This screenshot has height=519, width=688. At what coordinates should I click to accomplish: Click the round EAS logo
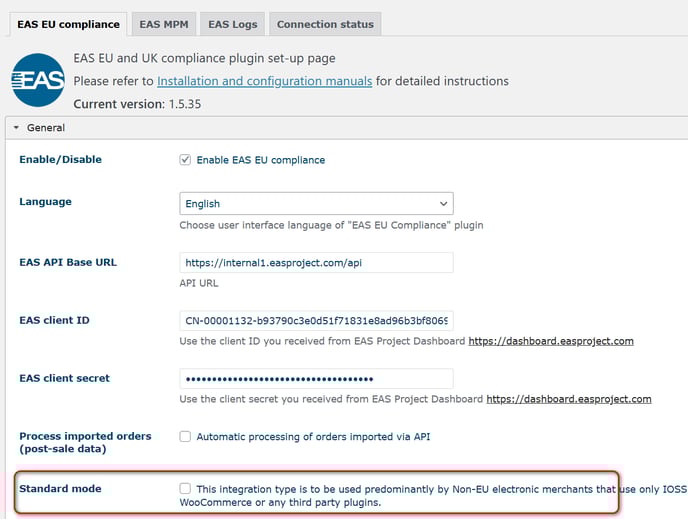click(38, 80)
